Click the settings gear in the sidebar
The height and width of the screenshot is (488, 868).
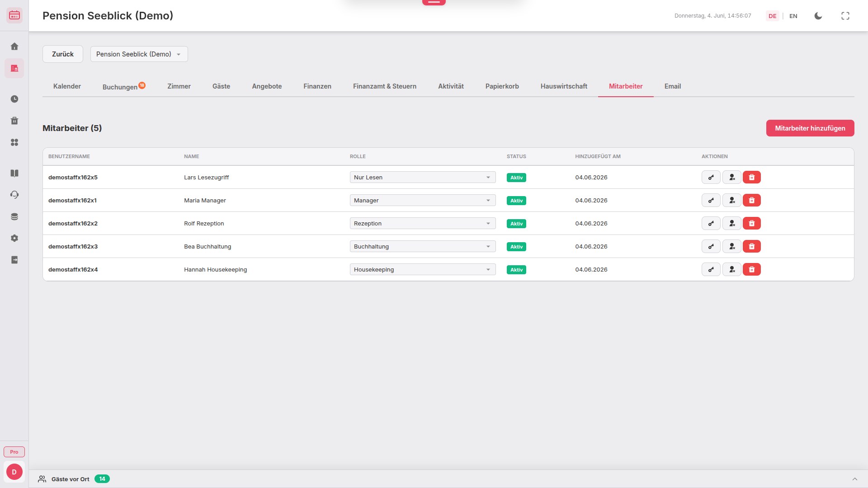(14, 238)
